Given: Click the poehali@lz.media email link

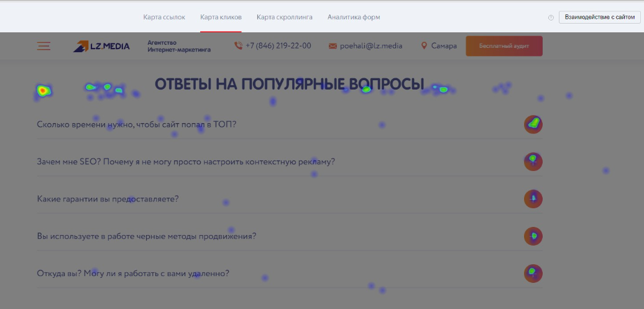Looking at the screenshot, I should 371,46.
